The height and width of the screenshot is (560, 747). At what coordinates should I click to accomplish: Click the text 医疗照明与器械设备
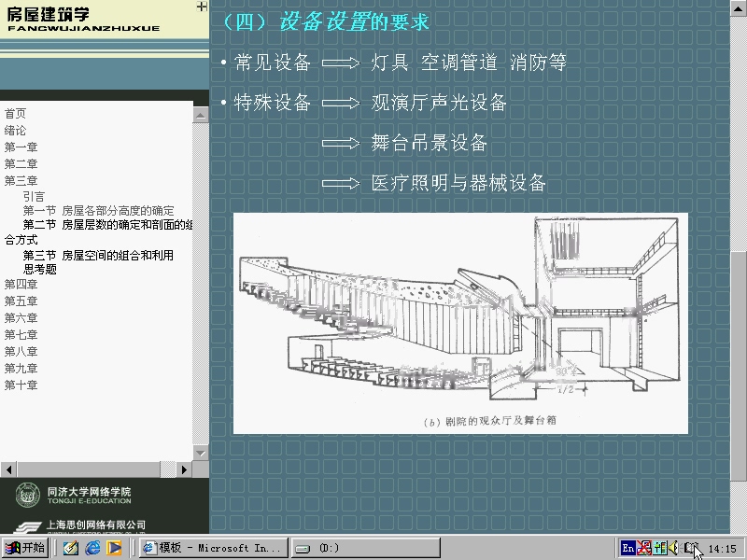pos(458,183)
